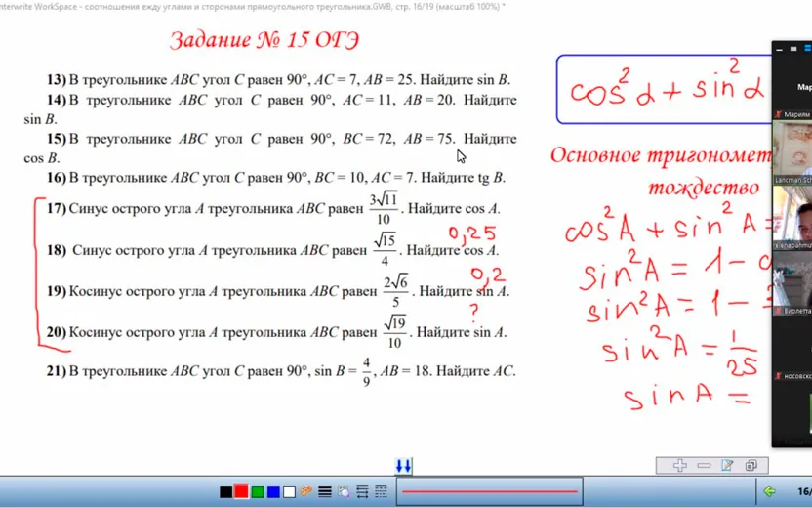The image size is (812, 508).
Task: Minimize the video panel
Action: pyautogui.click(x=780, y=49)
